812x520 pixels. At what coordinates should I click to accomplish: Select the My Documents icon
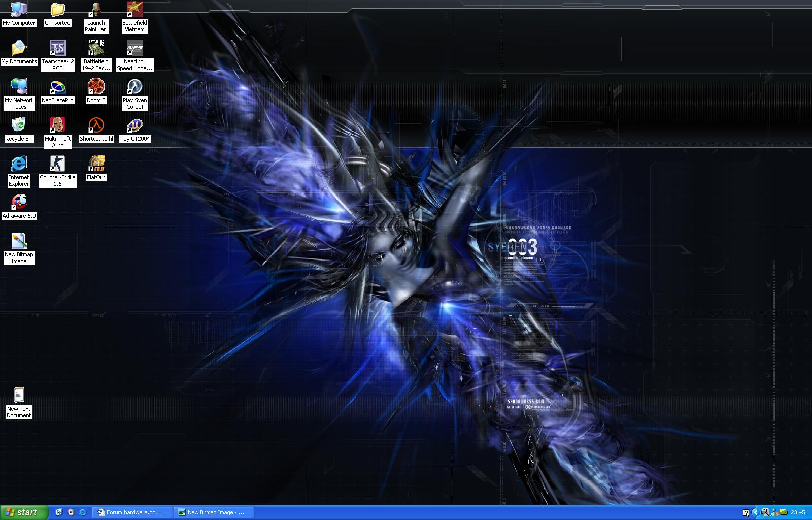click(x=19, y=52)
